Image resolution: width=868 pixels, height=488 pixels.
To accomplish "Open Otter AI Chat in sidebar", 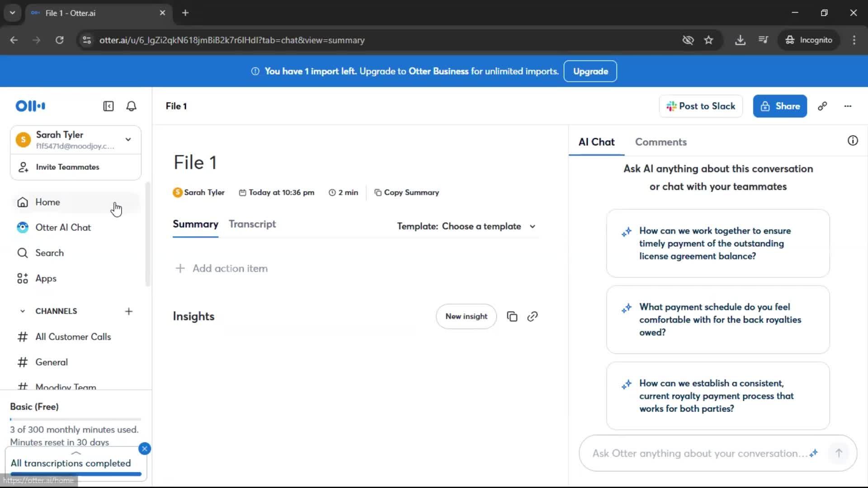I will [x=76, y=228].
